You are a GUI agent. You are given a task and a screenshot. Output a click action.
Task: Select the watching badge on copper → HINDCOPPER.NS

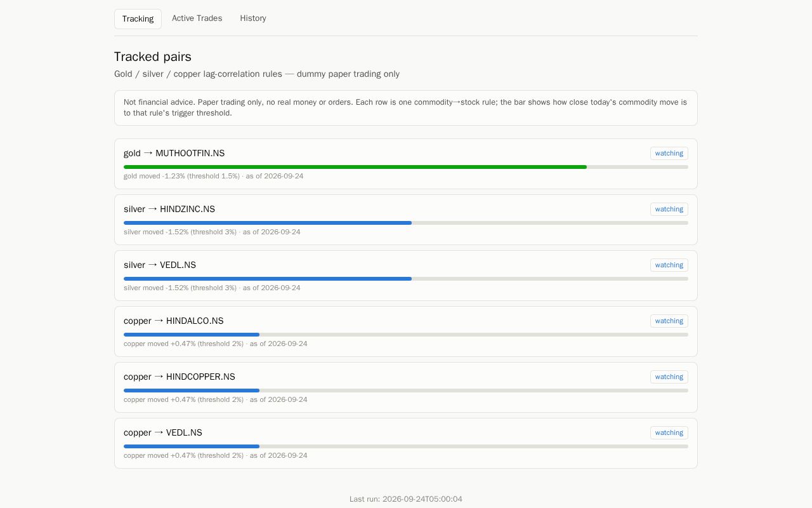669,377
